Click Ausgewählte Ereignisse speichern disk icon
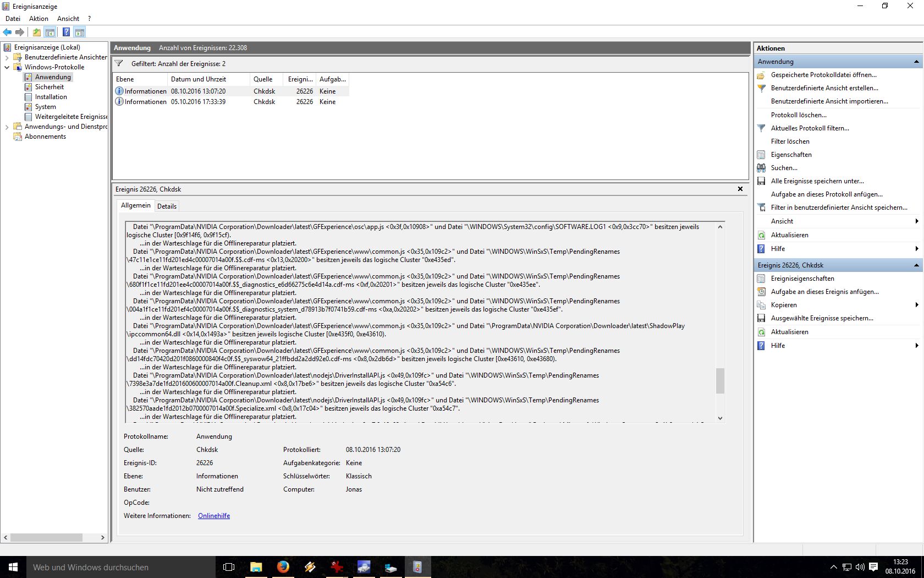Viewport: 924px width, 578px height. pyautogui.click(x=761, y=318)
